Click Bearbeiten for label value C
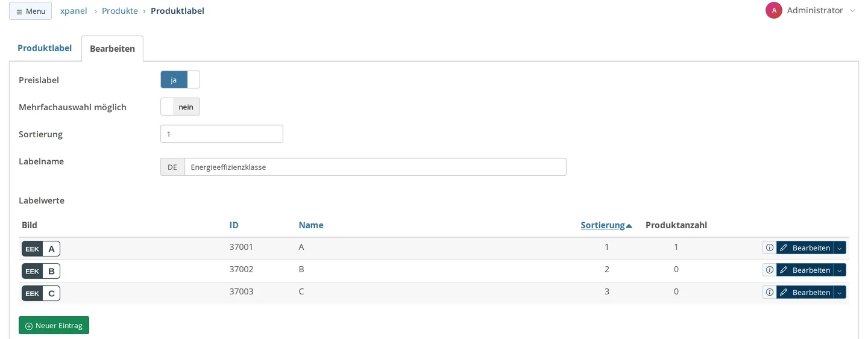The height and width of the screenshot is (339, 868). click(805, 292)
